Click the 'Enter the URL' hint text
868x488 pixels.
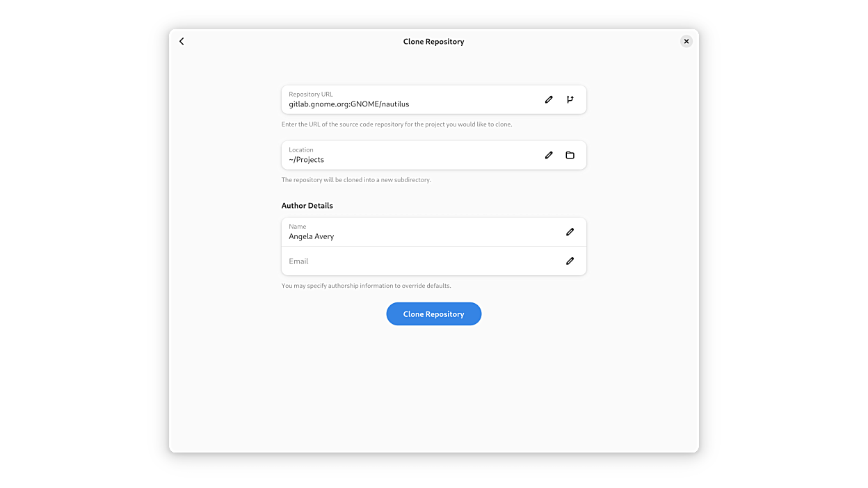click(396, 124)
